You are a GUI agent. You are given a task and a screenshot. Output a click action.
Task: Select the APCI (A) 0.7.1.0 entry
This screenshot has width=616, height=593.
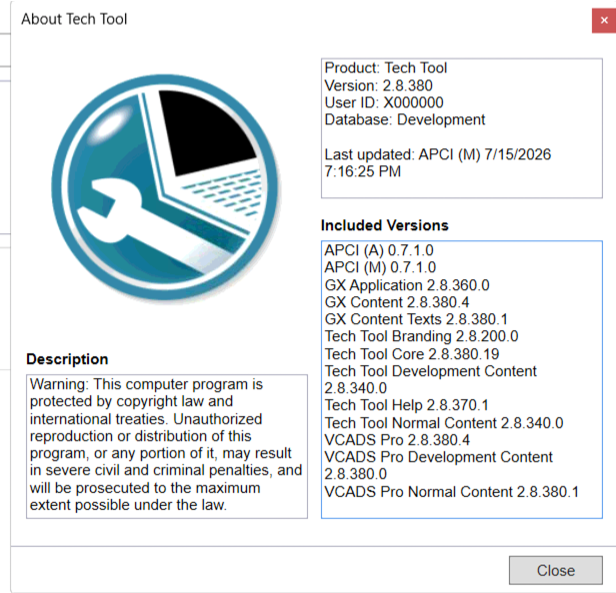tap(379, 250)
